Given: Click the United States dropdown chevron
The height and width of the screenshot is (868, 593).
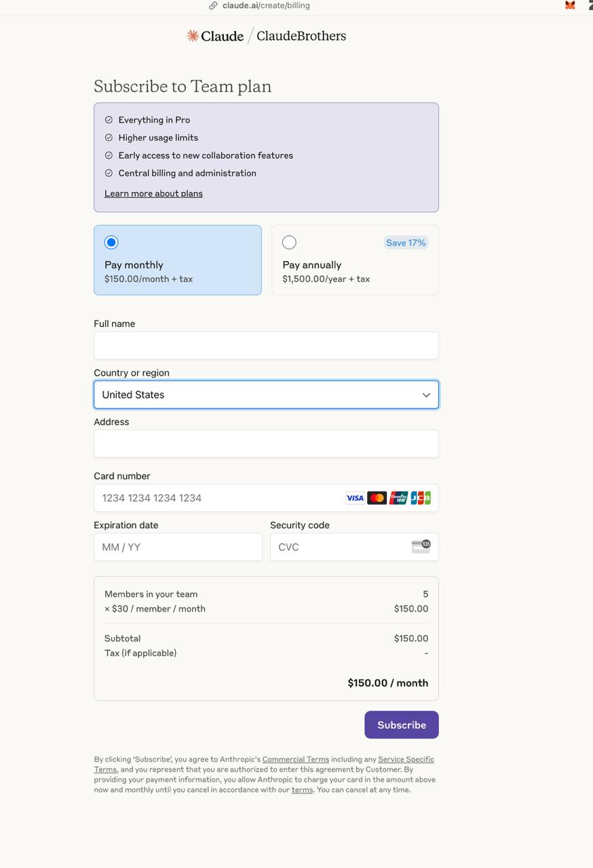Looking at the screenshot, I should [426, 395].
